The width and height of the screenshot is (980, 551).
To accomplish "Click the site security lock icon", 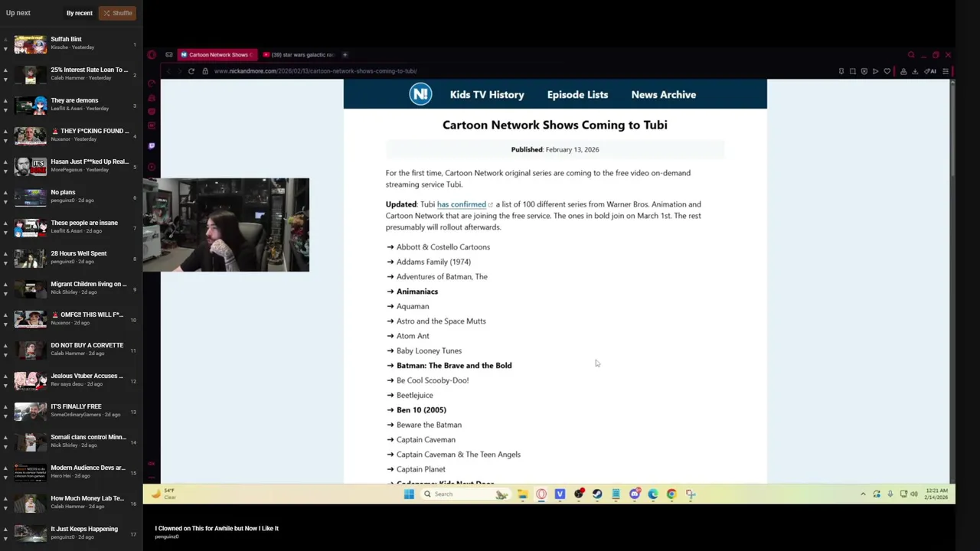I will pyautogui.click(x=205, y=71).
